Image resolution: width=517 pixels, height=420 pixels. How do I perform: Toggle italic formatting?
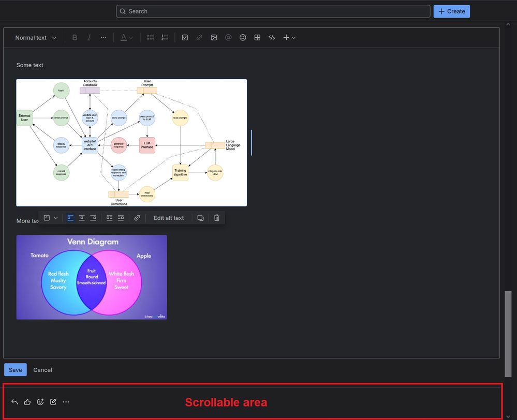(89, 38)
